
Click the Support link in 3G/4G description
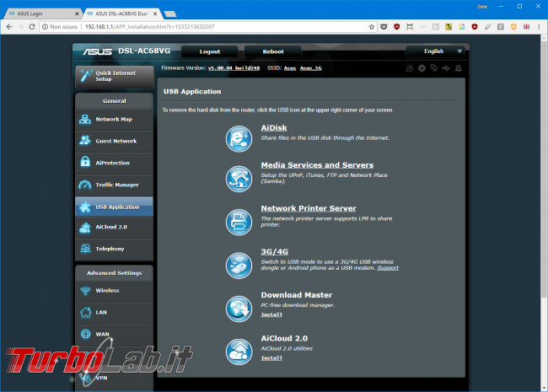pos(388,268)
